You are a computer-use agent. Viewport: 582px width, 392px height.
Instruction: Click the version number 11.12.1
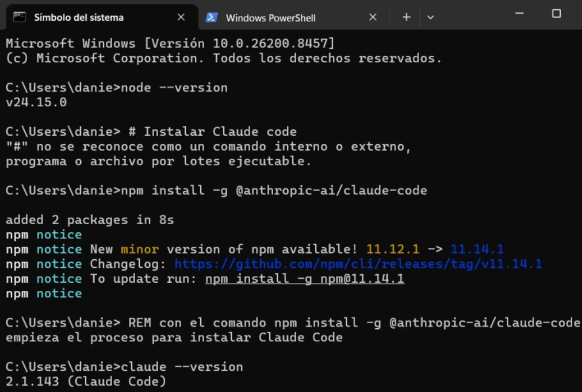click(393, 249)
